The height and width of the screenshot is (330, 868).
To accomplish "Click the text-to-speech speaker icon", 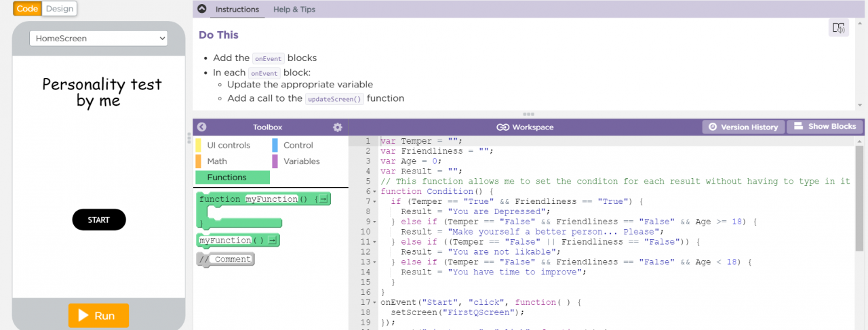I will 839,28.
